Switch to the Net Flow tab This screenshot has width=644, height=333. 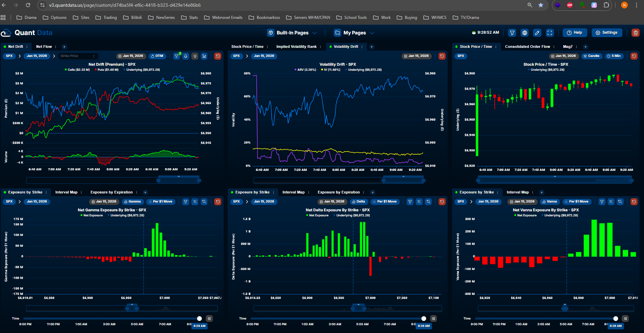pyautogui.click(x=44, y=47)
